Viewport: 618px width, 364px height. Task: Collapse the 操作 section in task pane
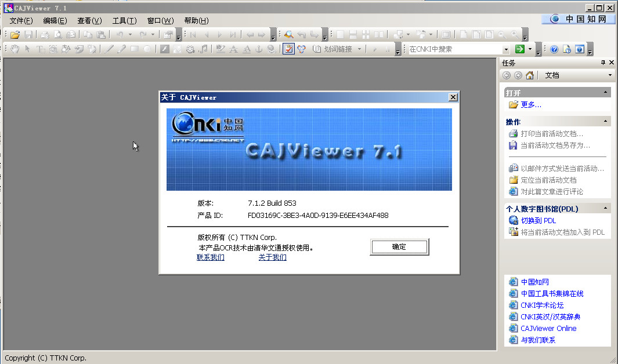point(607,121)
